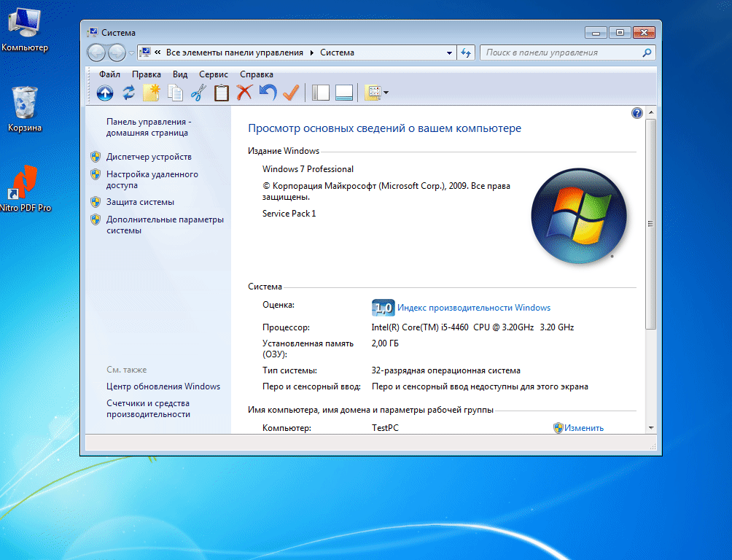Click the red X Delete icon
Image resolution: width=732 pixels, height=560 pixels.
tap(244, 93)
